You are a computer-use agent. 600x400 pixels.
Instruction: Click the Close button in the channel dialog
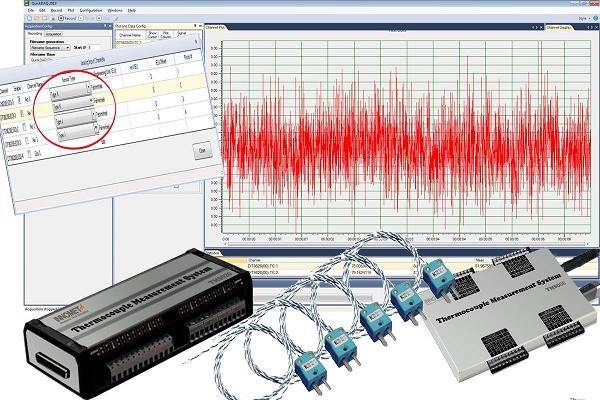(x=202, y=151)
